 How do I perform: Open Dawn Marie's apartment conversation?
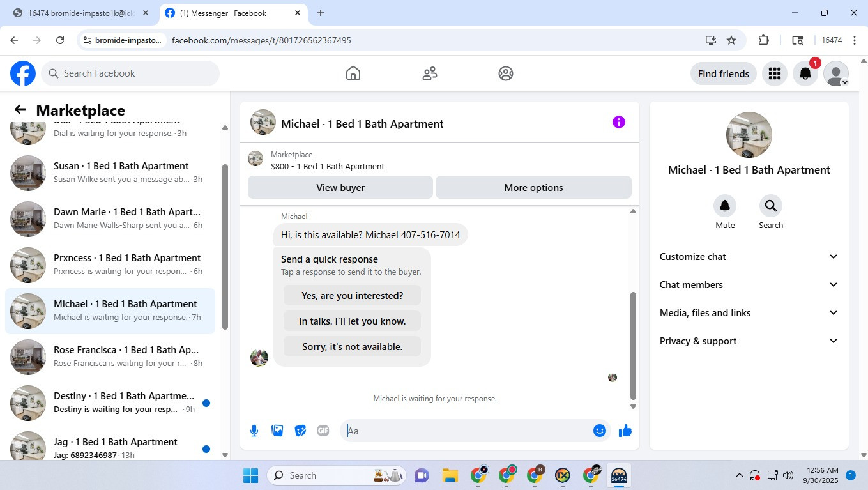point(110,219)
